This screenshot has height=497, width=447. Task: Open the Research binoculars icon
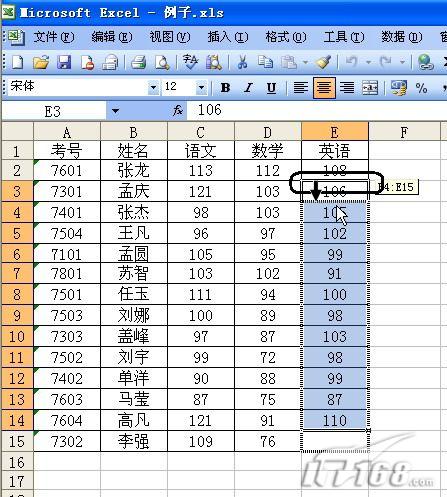coord(214,62)
